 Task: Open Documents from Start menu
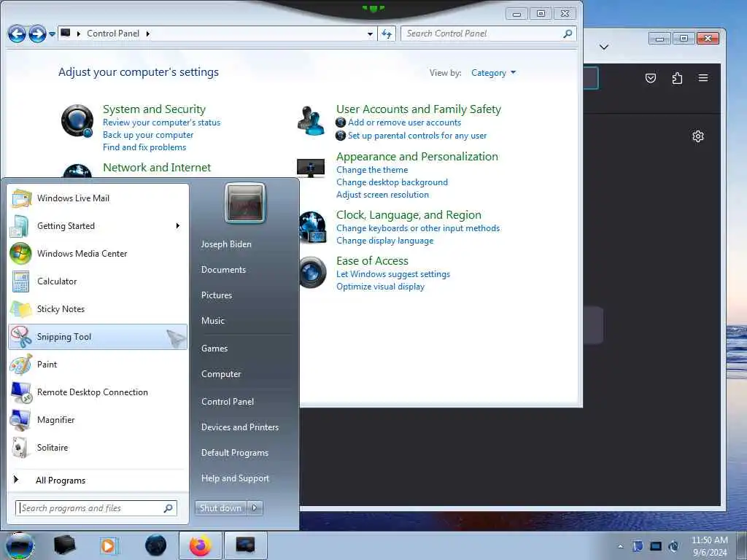pos(223,270)
